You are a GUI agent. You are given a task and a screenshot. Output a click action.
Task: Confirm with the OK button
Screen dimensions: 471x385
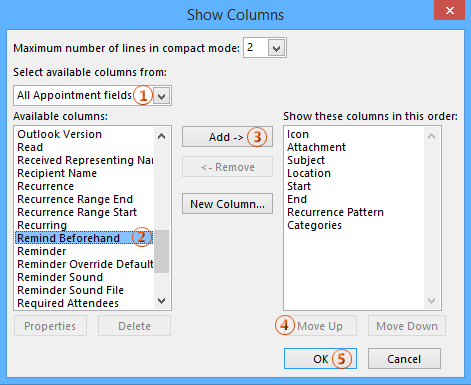point(320,359)
